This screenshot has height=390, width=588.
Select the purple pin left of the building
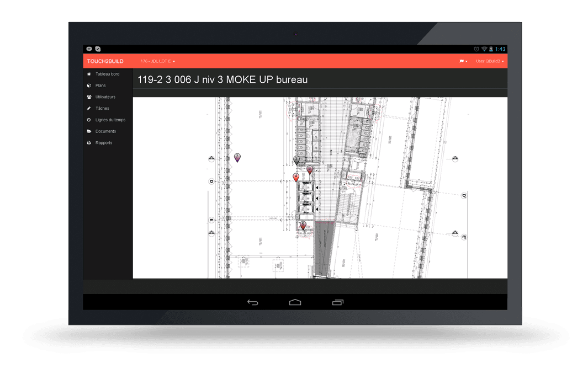pos(237,157)
